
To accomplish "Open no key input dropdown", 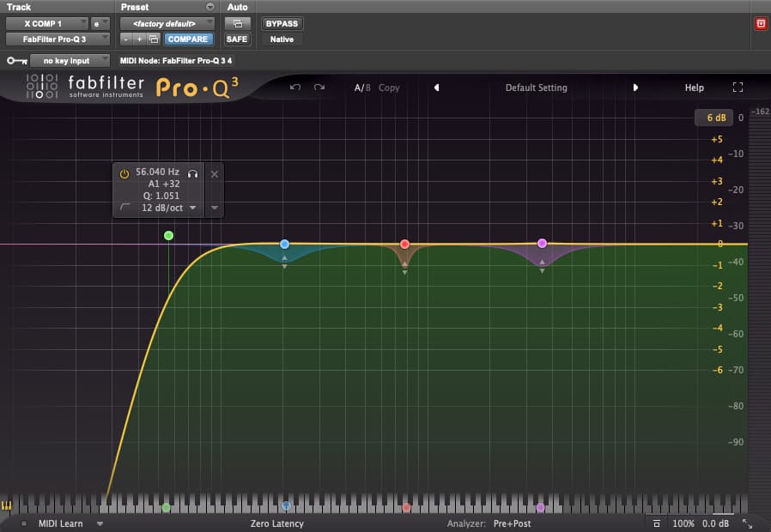I will click(x=70, y=60).
